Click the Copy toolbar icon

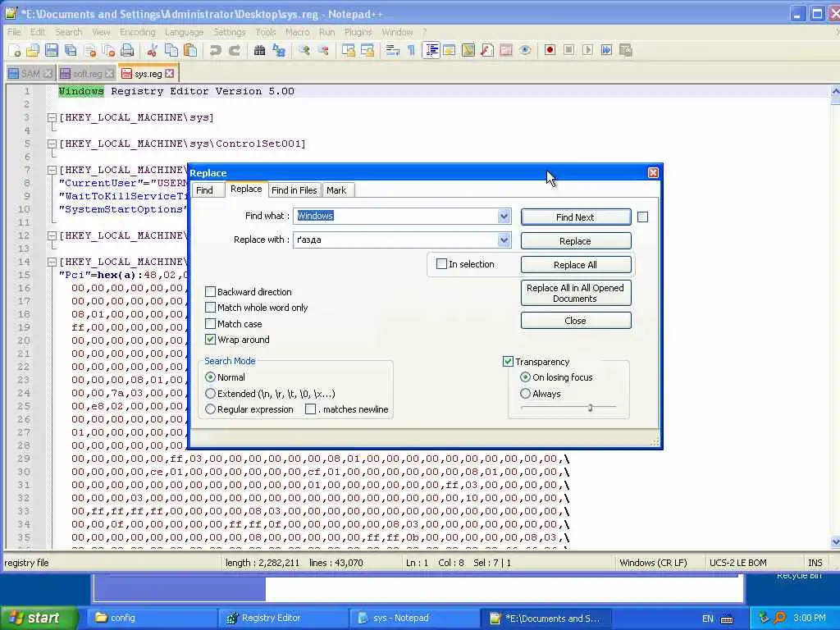point(171,50)
